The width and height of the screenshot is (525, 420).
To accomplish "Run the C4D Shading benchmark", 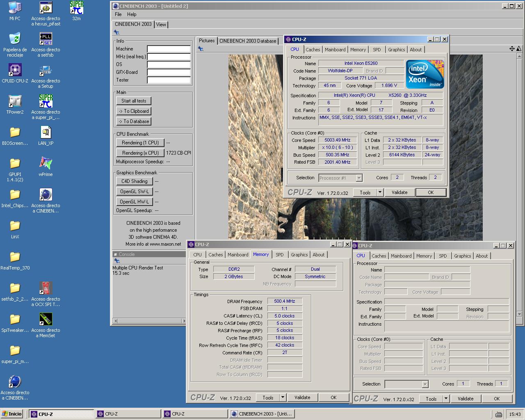I will 135,181.
